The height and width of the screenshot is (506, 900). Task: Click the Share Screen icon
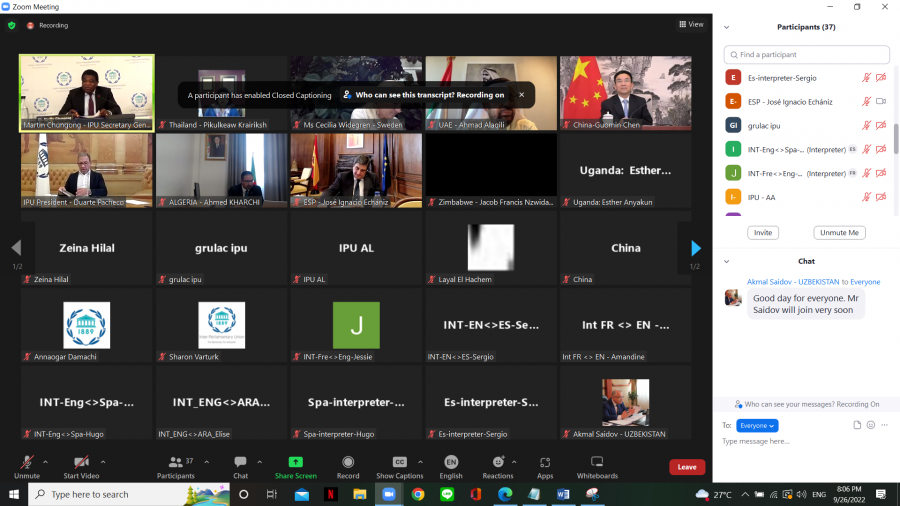(x=295, y=462)
